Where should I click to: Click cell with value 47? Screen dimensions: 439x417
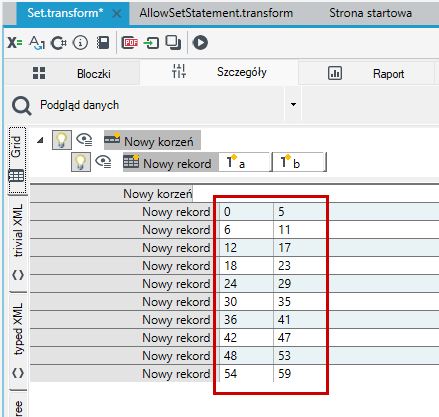pyautogui.click(x=300, y=338)
